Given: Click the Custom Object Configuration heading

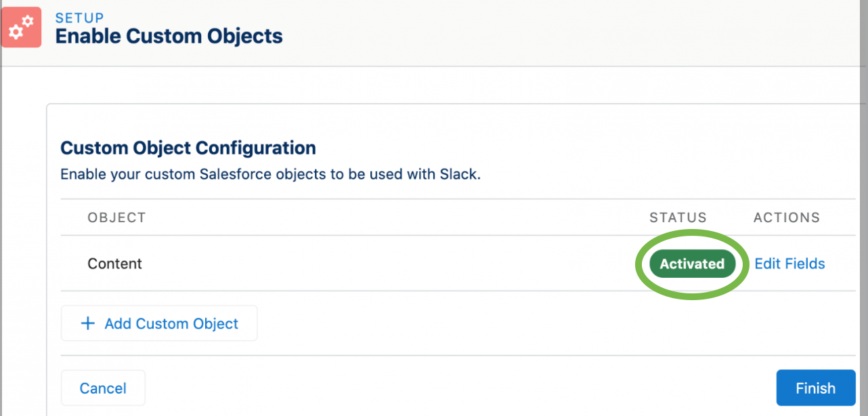Looking at the screenshot, I should pos(188,147).
